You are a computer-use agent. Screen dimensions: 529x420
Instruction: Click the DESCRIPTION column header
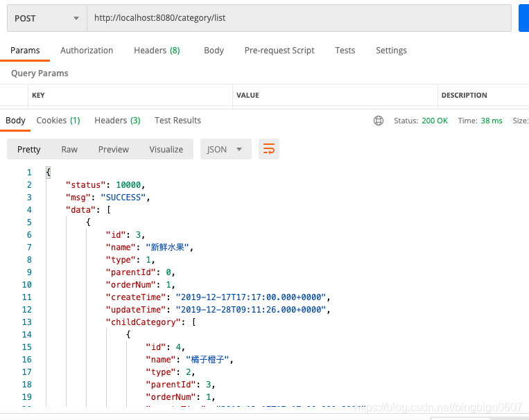pos(465,95)
